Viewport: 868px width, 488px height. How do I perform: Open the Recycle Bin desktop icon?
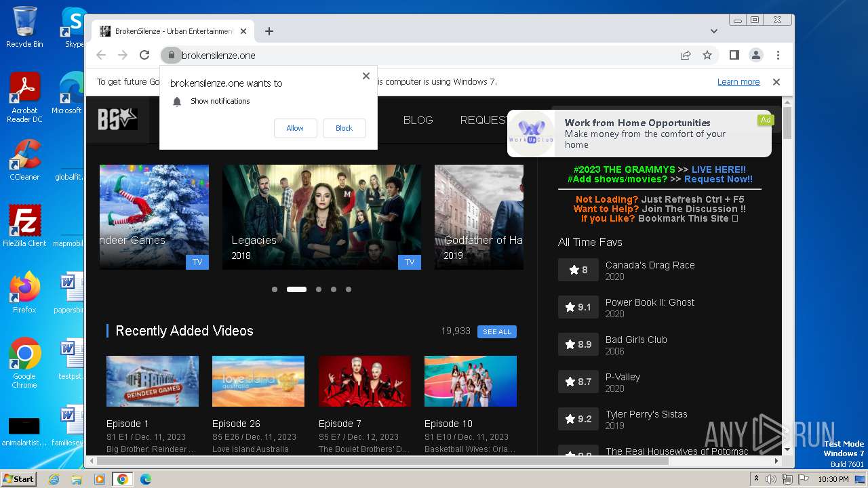(x=24, y=28)
